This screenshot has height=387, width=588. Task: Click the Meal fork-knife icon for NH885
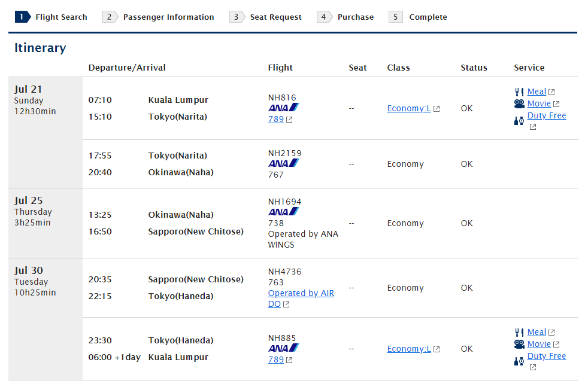coord(519,333)
